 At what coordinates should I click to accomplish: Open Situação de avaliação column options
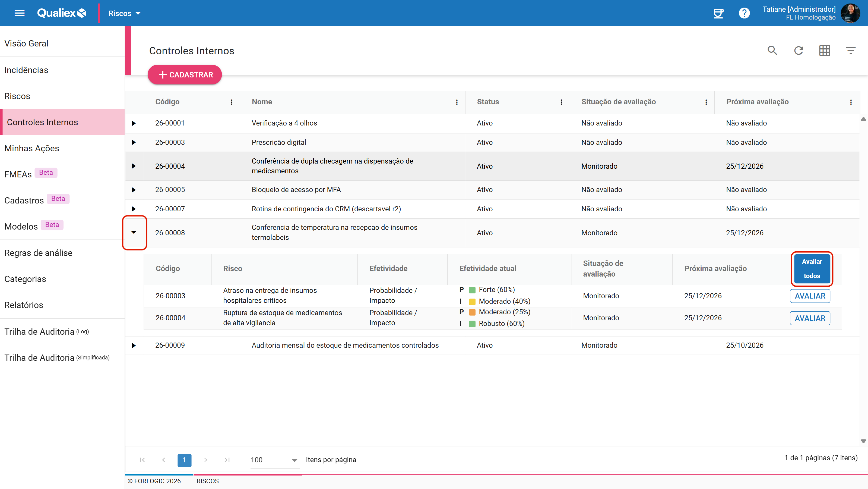tap(706, 102)
